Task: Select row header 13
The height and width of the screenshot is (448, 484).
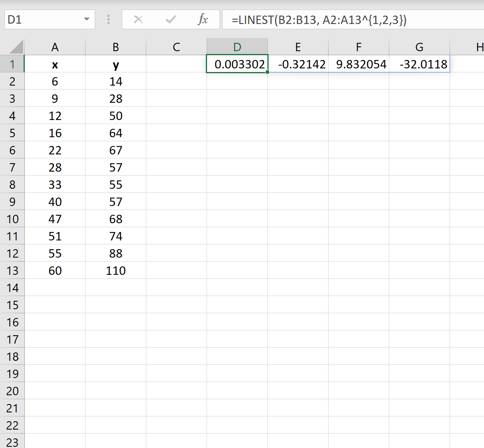Action: click(x=12, y=270)
